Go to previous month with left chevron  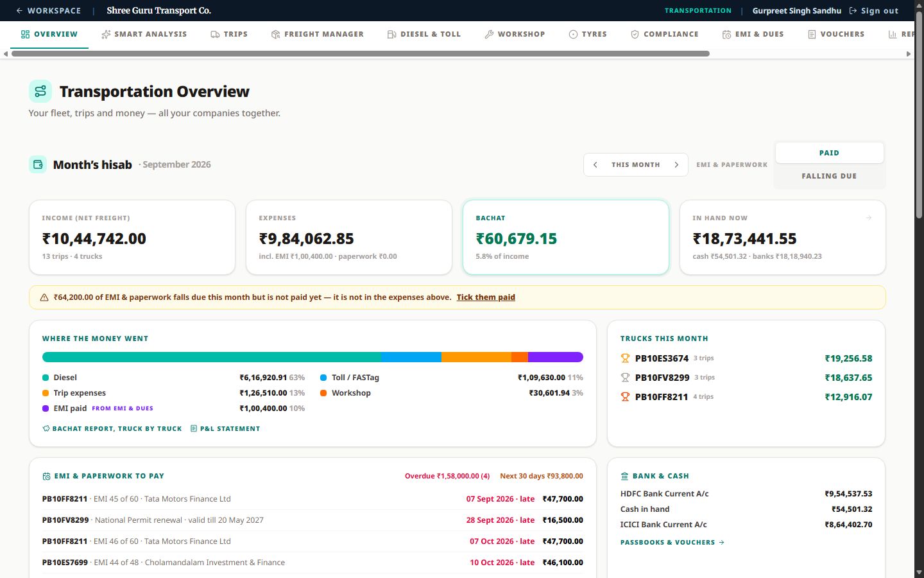pos(595,165)
